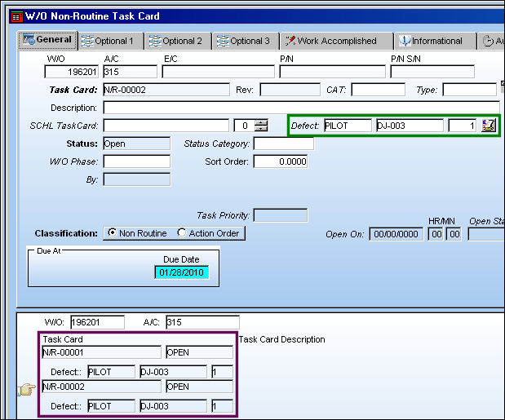
Task: Click the lower panel W/O field 196201
Action: point(97,322)
